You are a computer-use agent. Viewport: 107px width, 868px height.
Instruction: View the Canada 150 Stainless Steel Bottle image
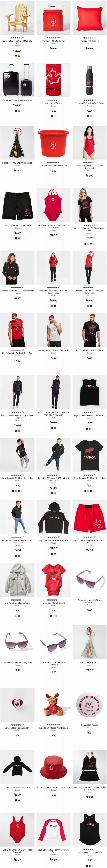[90, 80]
